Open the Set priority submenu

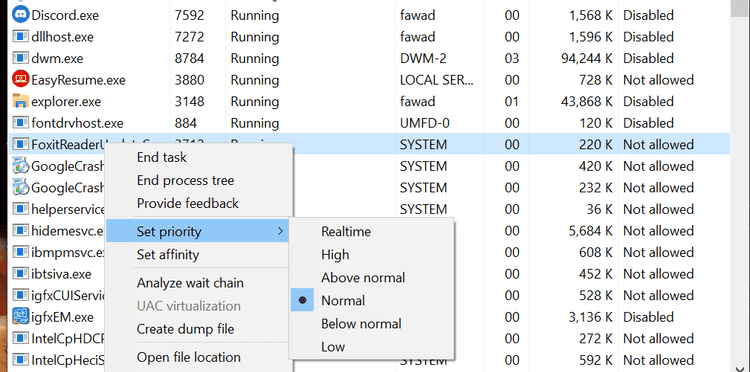197,232
